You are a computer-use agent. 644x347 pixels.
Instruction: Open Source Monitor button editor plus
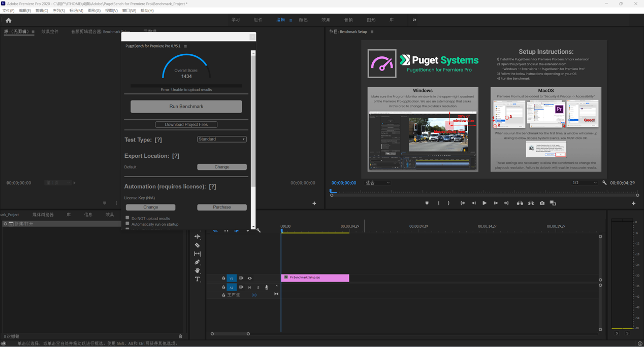[x=314, y=203]
